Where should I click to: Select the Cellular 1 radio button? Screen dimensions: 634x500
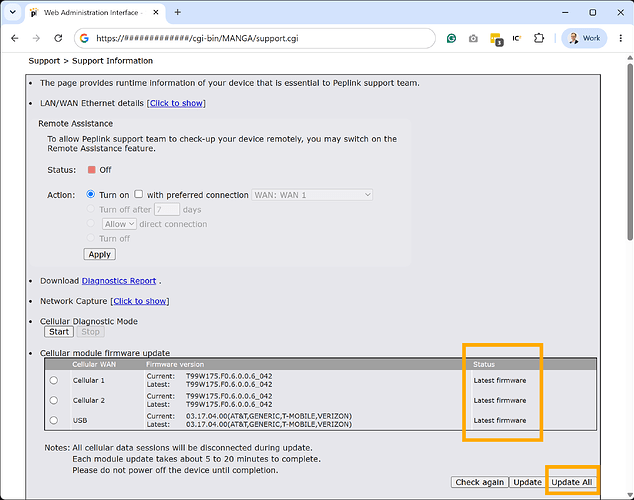point(53,380)
